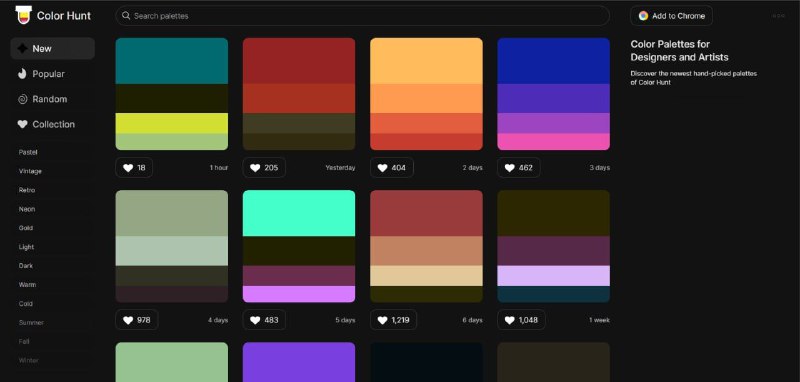This screenshot has height=382, width=800.
Task: Like the palette with 404 likes
Action: click(x=392, y=168)
